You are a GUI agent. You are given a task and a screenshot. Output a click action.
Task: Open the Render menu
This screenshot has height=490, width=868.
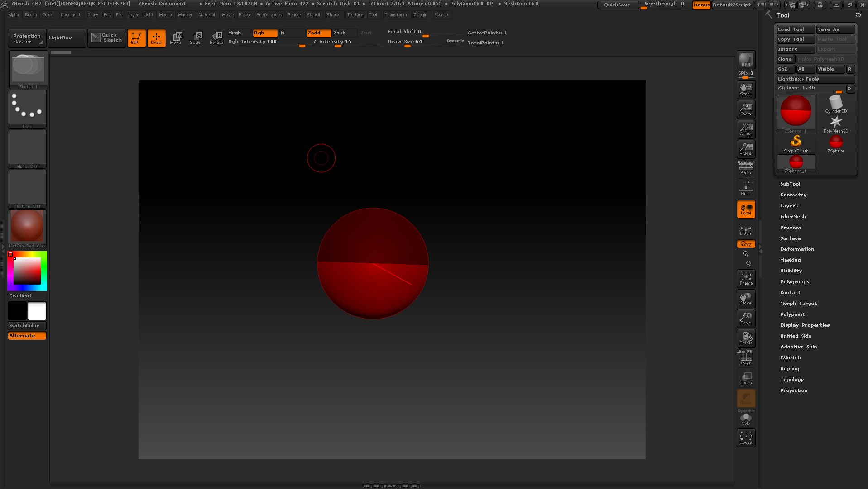point(294,15)
